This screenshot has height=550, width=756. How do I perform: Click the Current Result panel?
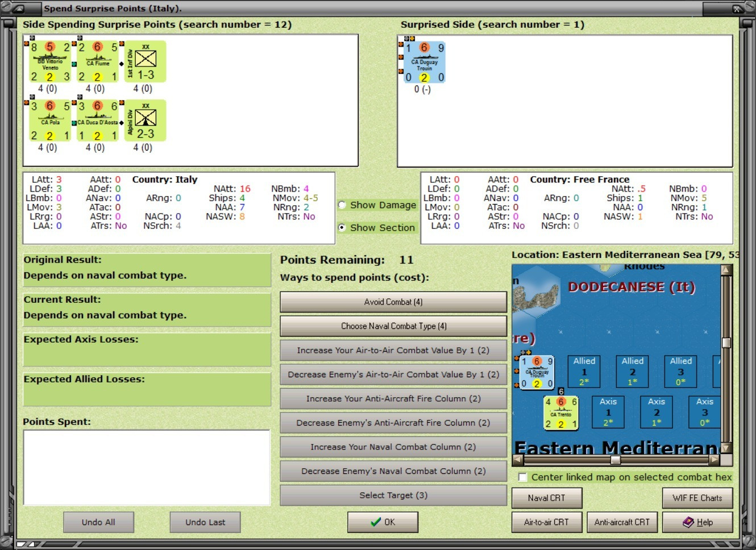pyautogui.click(x=147, y=310)
